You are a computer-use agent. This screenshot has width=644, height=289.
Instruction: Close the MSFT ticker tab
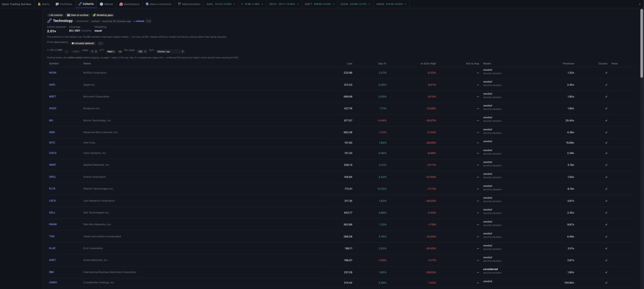(x=333, y=4)
